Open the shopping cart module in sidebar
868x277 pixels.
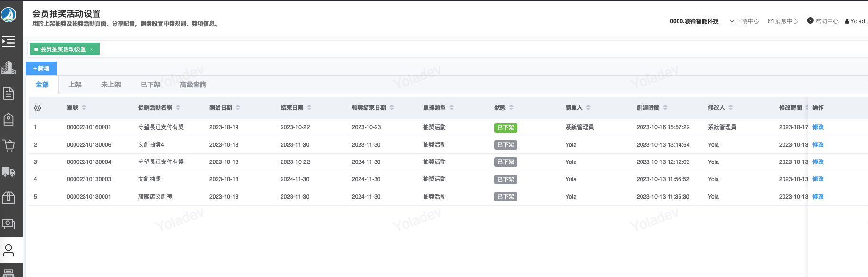coord(9,145)
